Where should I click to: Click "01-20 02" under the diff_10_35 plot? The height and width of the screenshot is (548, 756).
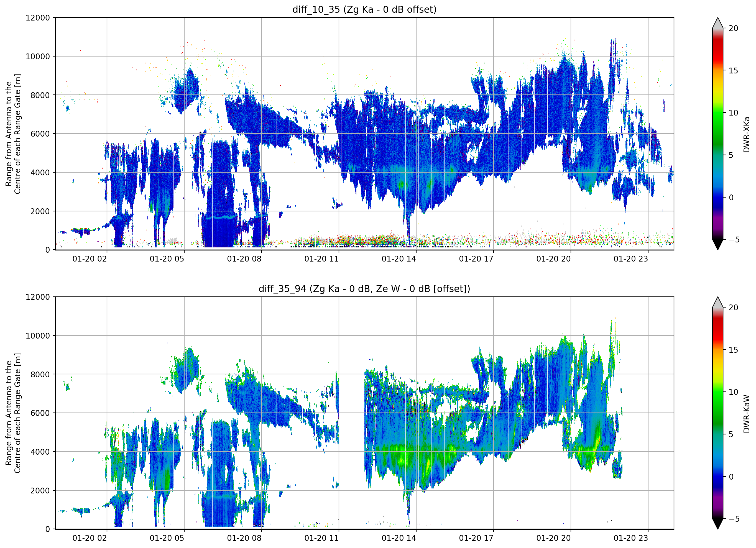90,259
